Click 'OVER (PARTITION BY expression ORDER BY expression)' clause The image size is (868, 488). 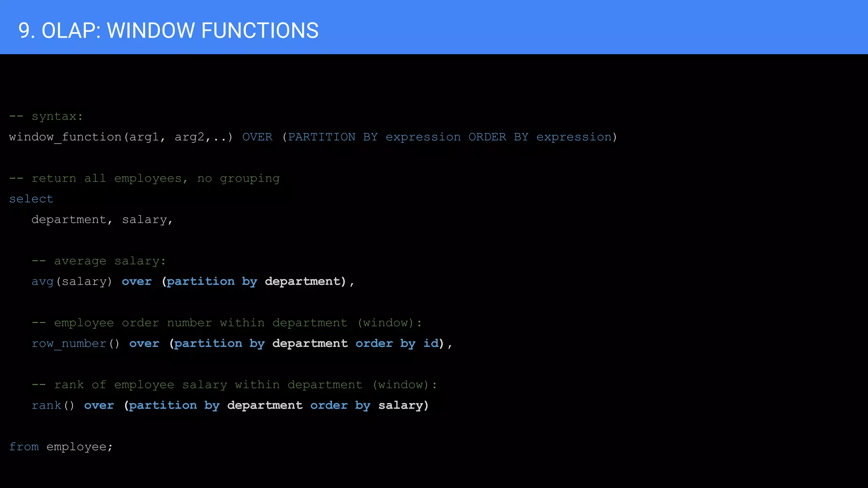tap(430, 137)
